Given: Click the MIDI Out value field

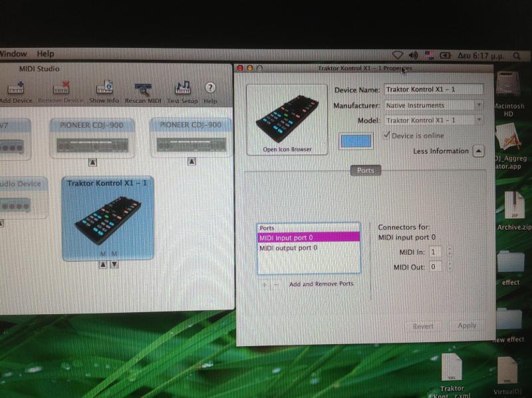Looking at the screenshot, I should coord(436,267).
